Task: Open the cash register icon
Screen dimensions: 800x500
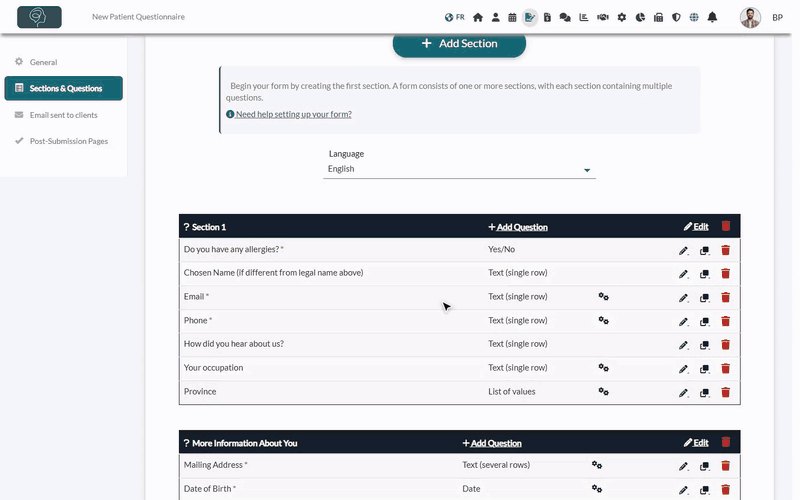Action: (x=658, y=17)
